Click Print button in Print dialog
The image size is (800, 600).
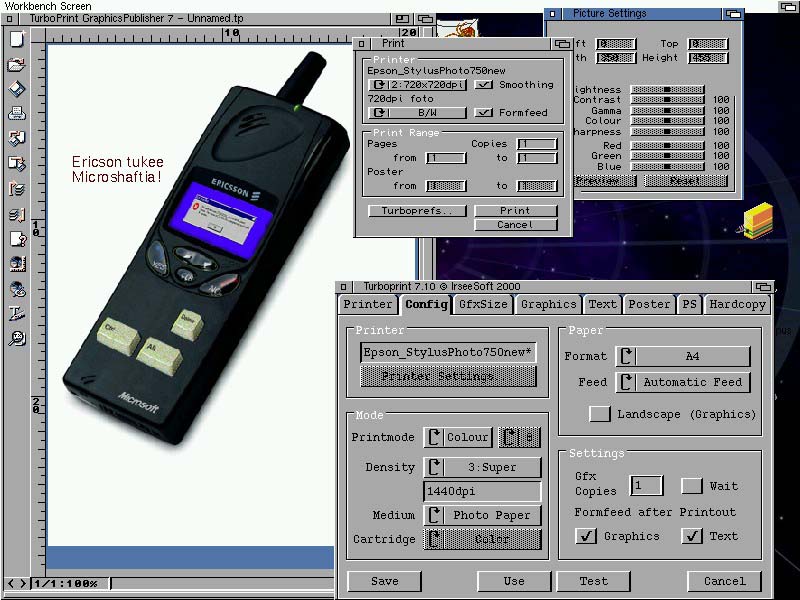click(515, 211)
